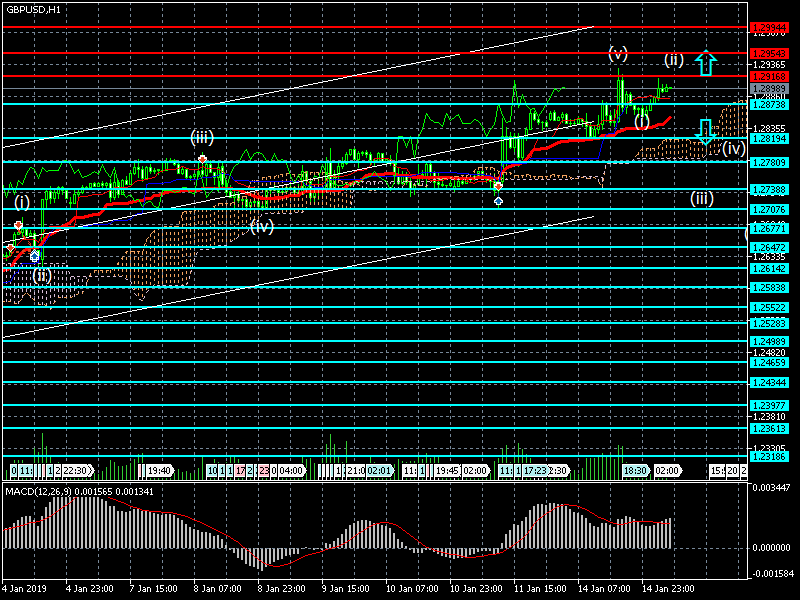Click the (iii) wave label above the red sell arrow
The height and width of the screenshot is (600, 800).
pos(202,137)
